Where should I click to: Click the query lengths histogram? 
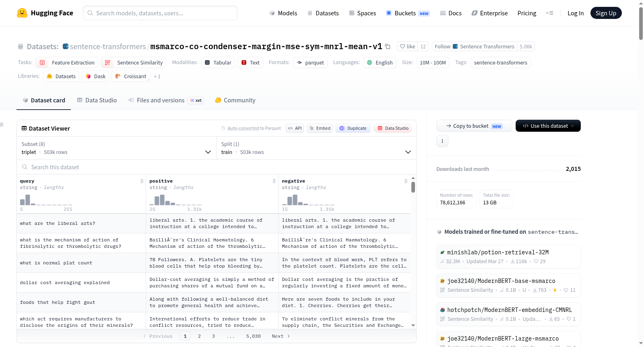pyautogui.click(x=46, y=200)
